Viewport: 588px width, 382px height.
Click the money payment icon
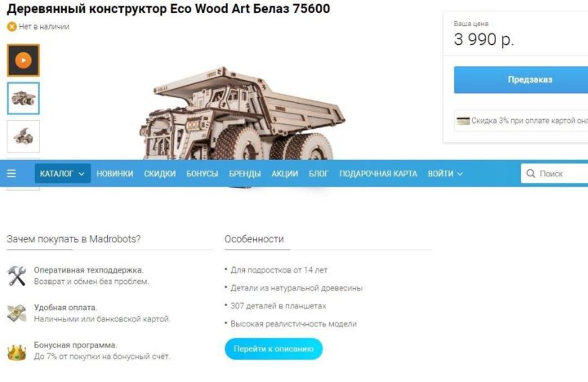click(x=17, y=313)
